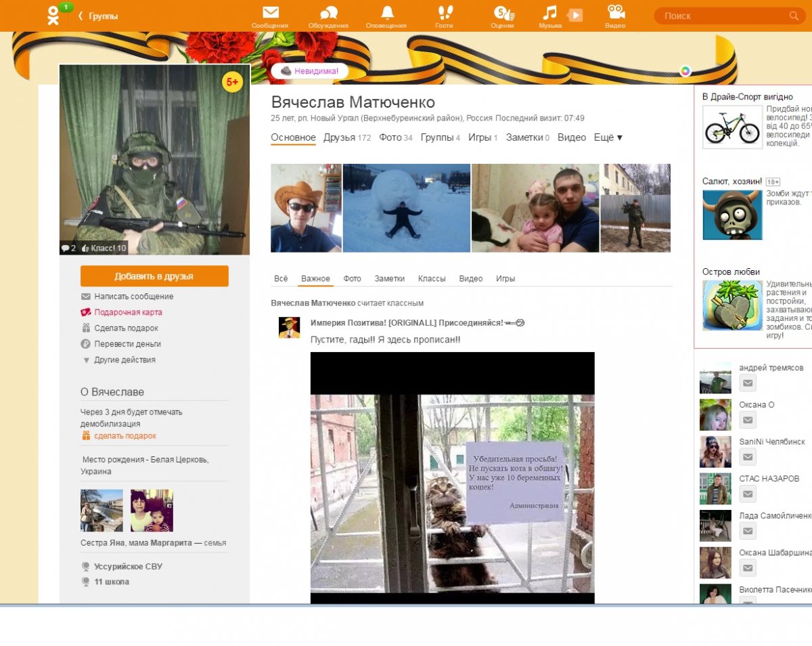
Task: Expand the Ещё dropdown in profile menu
Action: pos(608,137)
